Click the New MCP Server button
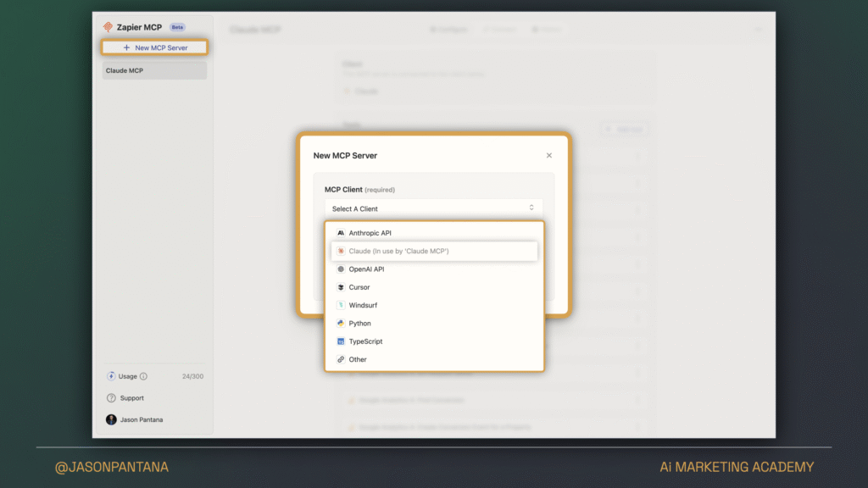This screenshot has height=488, width=868. click(154, 47)
